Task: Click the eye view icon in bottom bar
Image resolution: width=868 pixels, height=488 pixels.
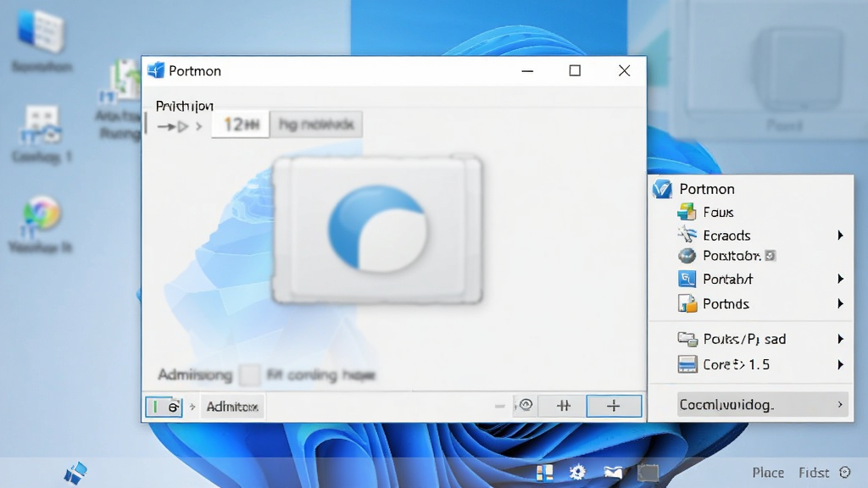Action: pyautogui.click(x=526, y=405)
